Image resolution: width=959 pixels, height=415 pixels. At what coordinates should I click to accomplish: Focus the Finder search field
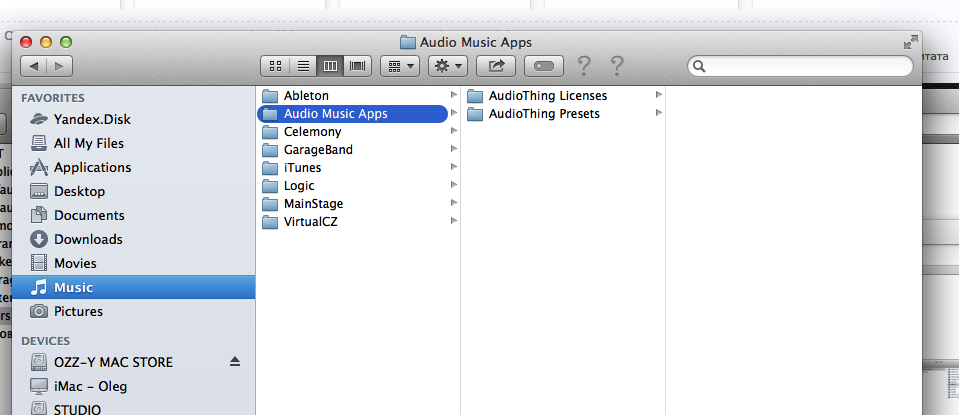[800, 65]
